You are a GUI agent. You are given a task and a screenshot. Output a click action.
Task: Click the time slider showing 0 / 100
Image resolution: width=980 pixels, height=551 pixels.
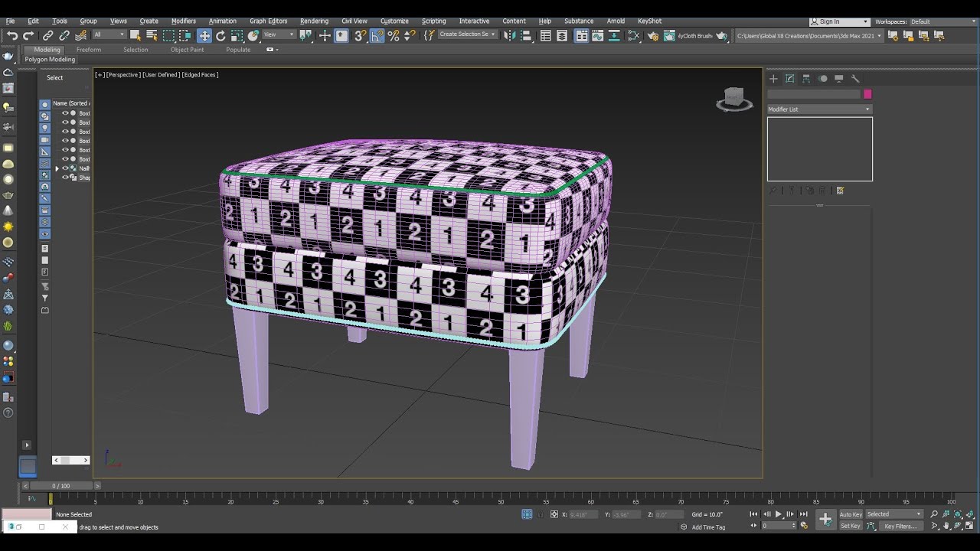click(x=60, y=486)
